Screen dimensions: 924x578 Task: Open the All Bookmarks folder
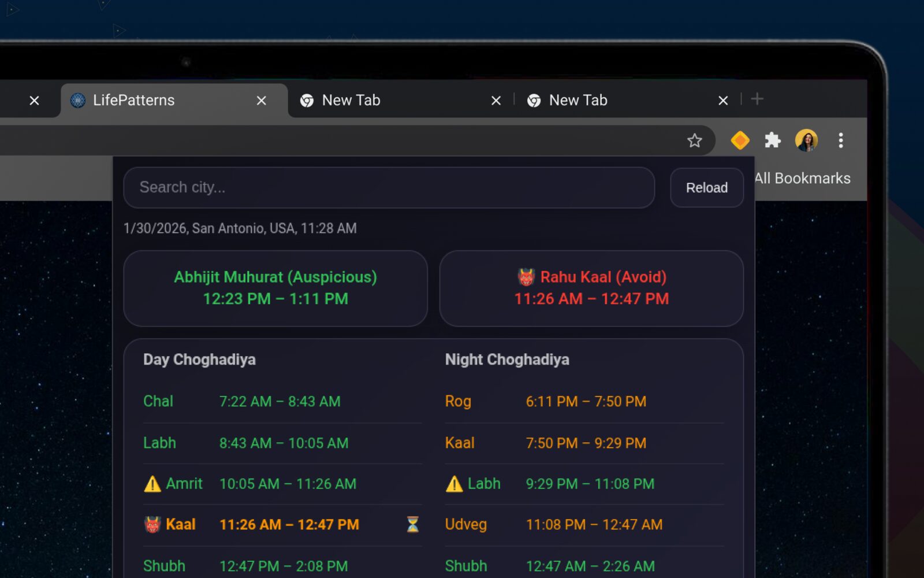802,178
